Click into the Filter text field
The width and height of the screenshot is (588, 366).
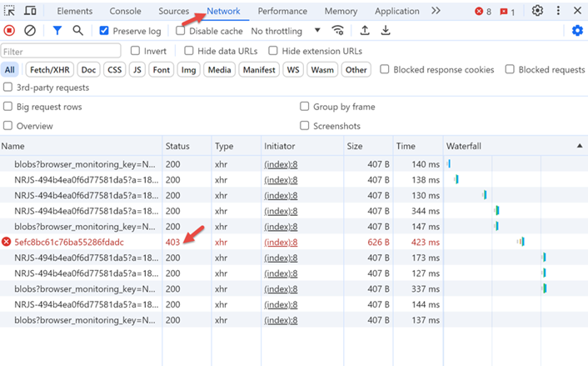tap(60, 52)
